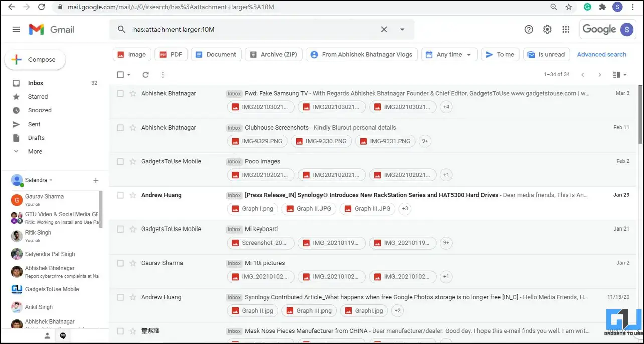The image size is (644, 344).
Task: Open Chrome extensions puzzle icon
Action: coord(602,7)
